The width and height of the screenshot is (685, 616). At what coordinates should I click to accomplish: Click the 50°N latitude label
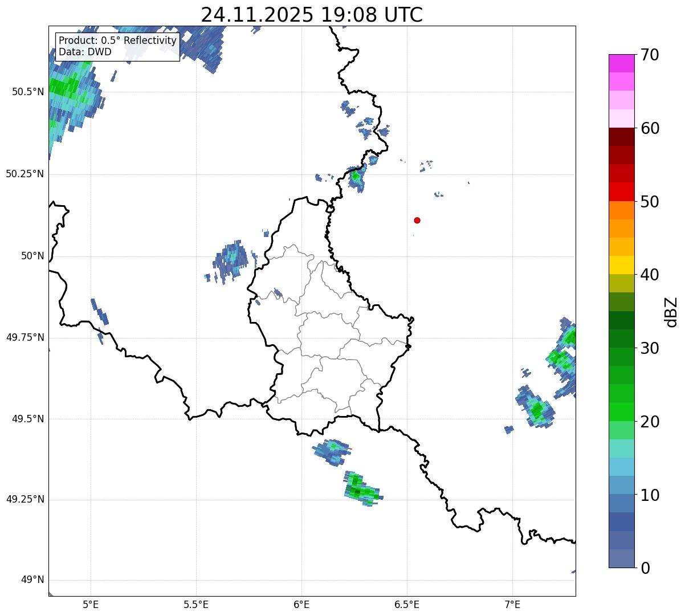tap(32, 256)
